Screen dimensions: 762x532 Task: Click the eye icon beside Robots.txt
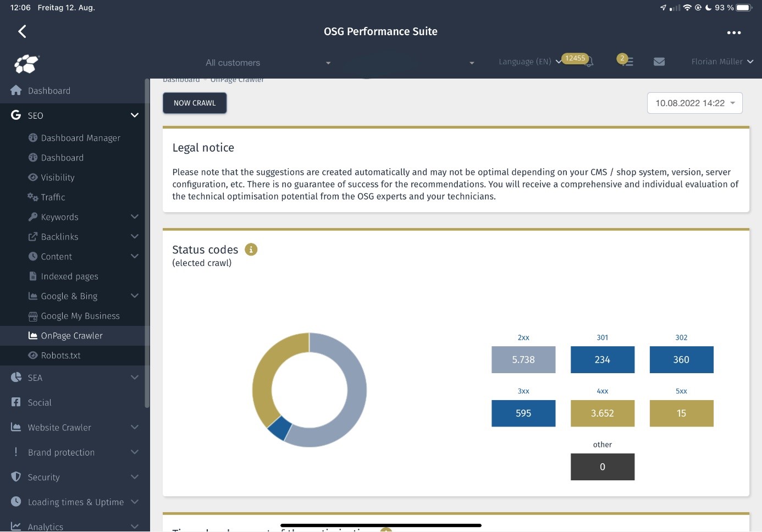point(33,355)
